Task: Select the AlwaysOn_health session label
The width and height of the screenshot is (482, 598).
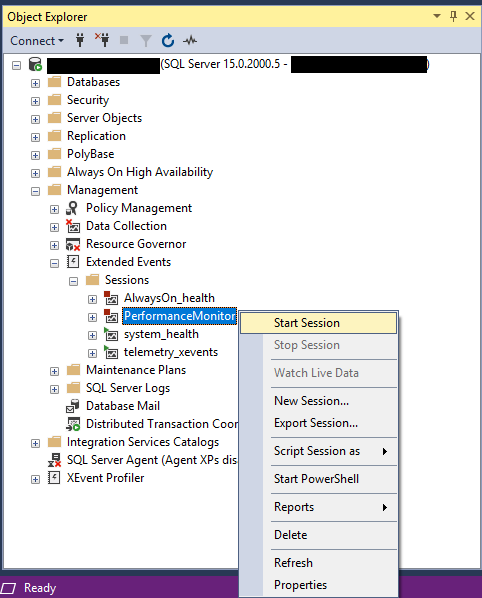Action: click(x=169, y=298)
